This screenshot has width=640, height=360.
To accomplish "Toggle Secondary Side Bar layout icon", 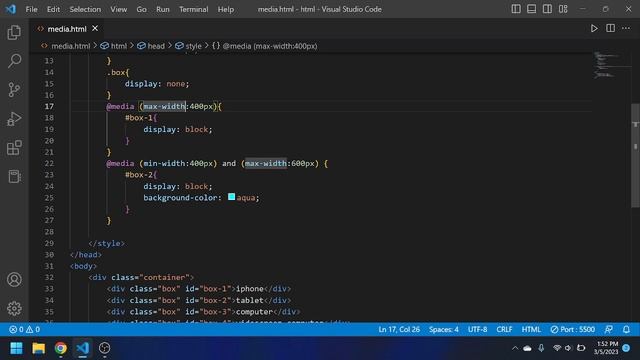I will [x=547, y=9].
